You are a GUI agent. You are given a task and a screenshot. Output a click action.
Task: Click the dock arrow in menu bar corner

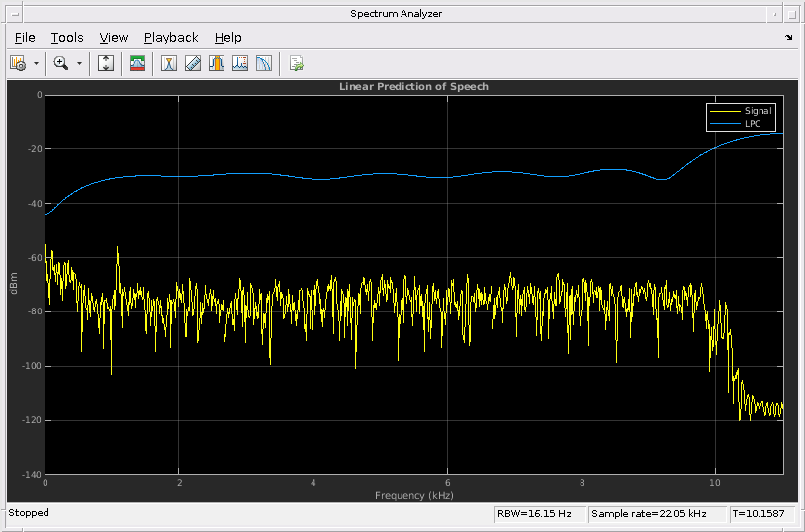pyautogui.click(x=788, y=38)
